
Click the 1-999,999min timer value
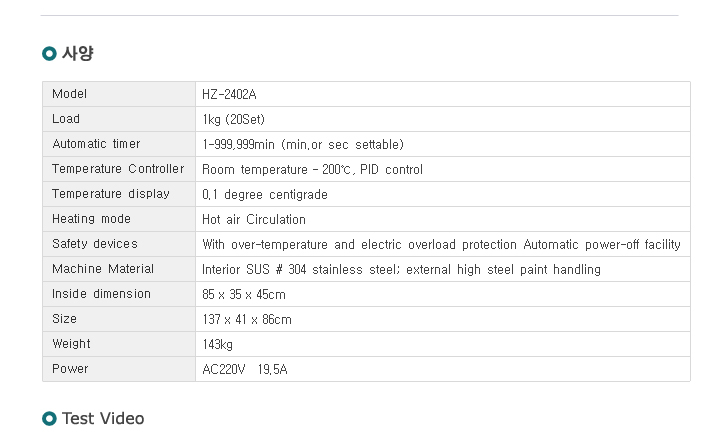click(x=303, y=145)
